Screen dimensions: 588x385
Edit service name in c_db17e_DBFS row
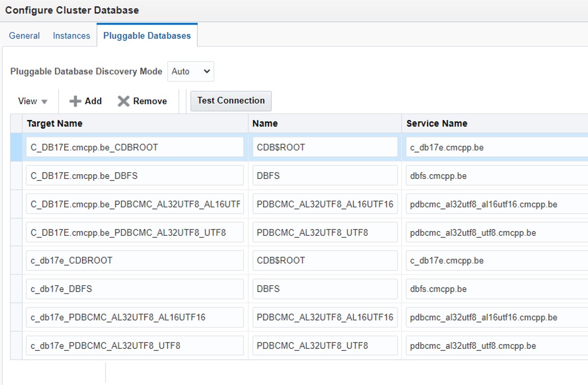(497, 289)
